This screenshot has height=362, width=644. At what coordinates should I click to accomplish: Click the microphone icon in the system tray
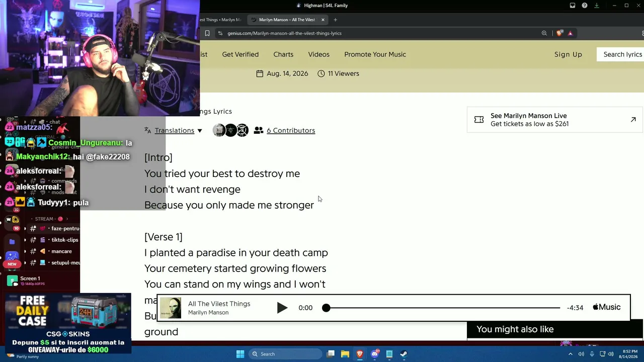tap(592, 354)
